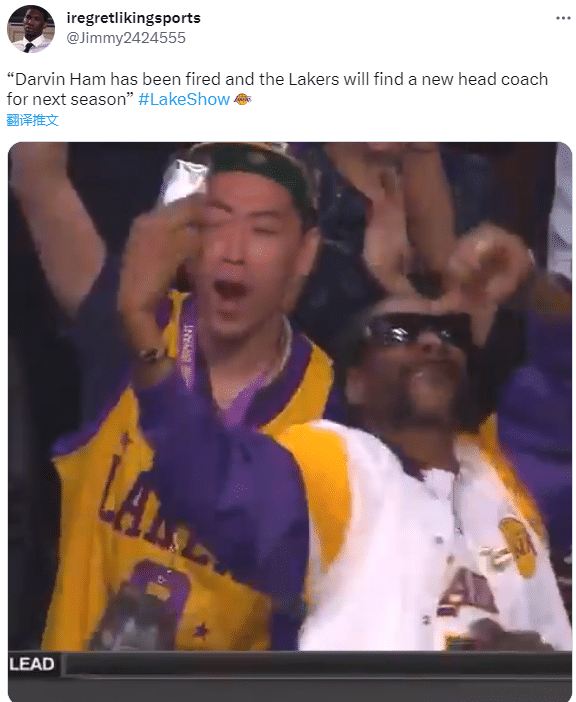Image resolution: width=576 pixels, height=702 pixels.
Task: Click the LEAD label in the GIF
Action: click(x=32, y=663)
